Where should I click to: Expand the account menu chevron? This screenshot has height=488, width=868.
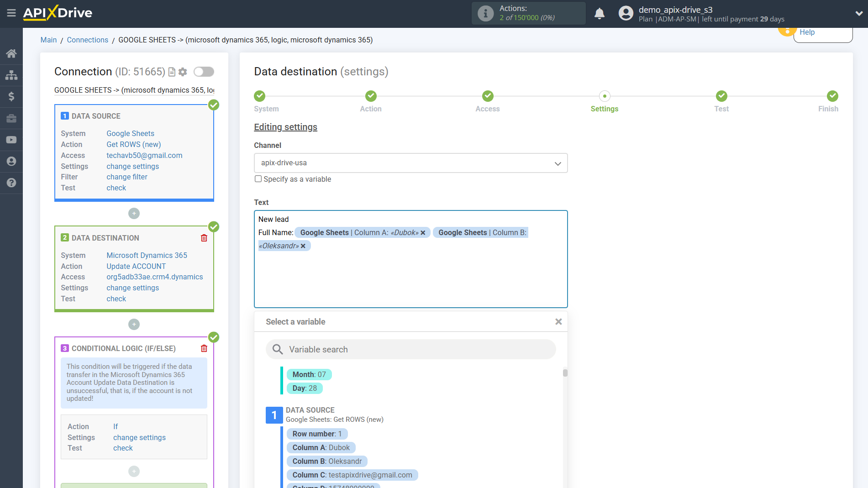point(858,14)
